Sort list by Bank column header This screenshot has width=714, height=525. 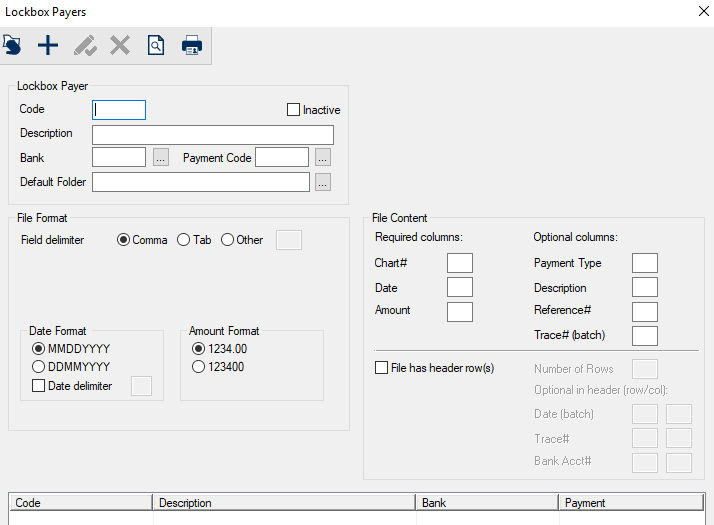pos(486,503)
